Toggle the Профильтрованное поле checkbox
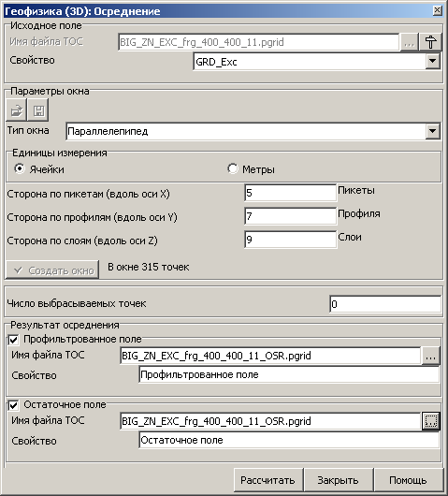Viewport: 448px width, 496px height. pos(14,340)
